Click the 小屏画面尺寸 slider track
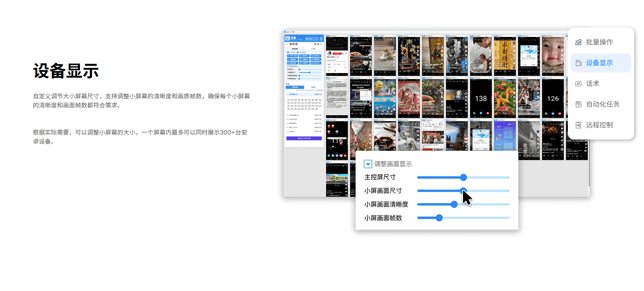Viewport: 644px width, 291px height. coord(463,191)
